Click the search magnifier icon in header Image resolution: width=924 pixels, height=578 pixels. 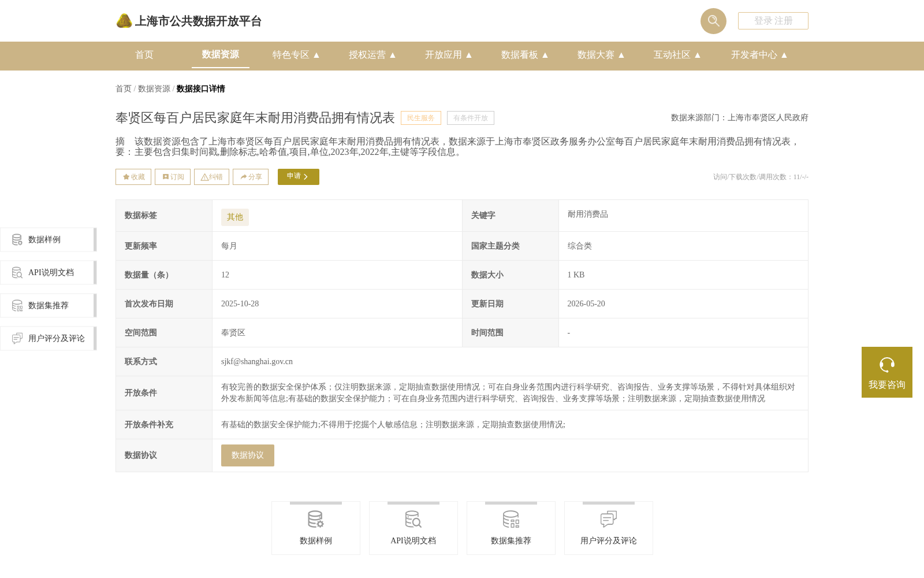pos(713,21)
